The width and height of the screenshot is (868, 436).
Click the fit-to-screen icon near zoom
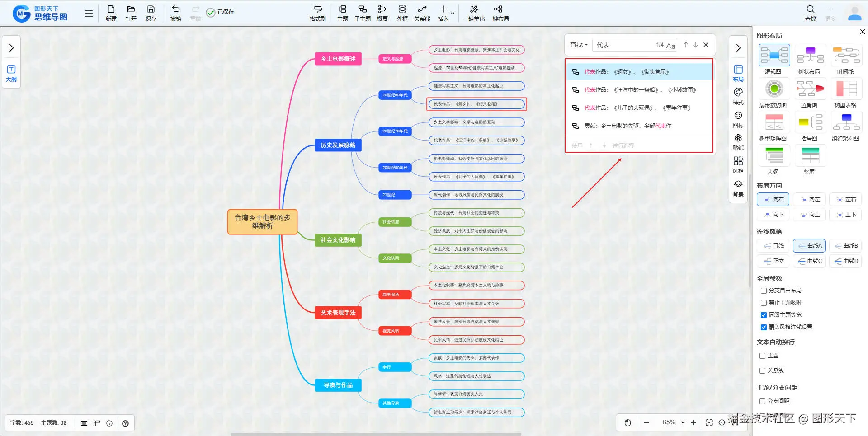tap(709, 422)
